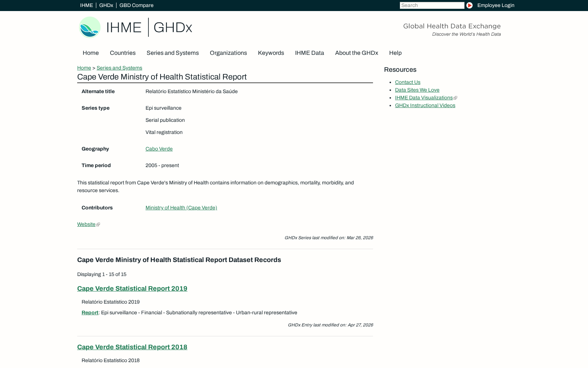Click the red search submit arrow icon
588x368 pixels.
click(x=469, y=6)
